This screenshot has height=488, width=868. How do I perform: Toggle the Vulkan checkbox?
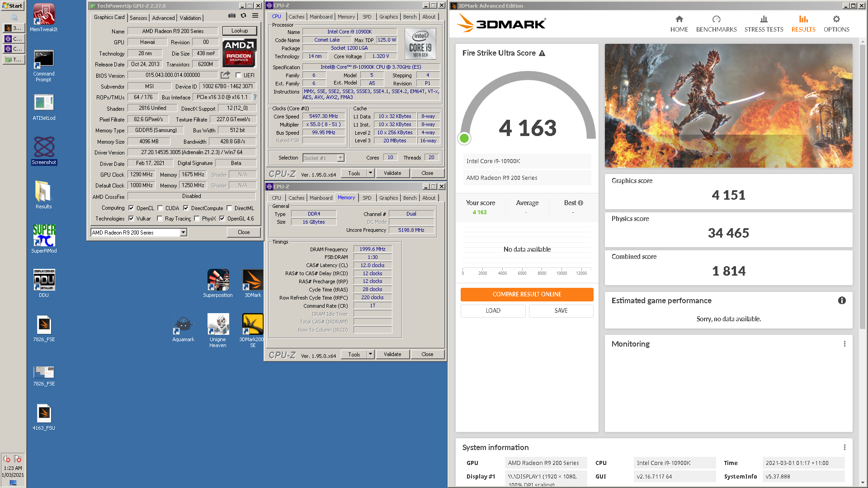point(131,219)
